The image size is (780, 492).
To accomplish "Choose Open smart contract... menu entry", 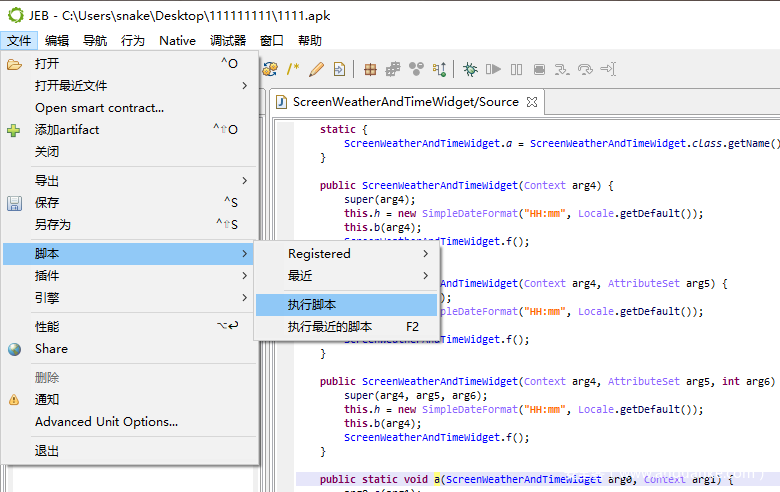I will pyautogui.click(x=99, y=108).
